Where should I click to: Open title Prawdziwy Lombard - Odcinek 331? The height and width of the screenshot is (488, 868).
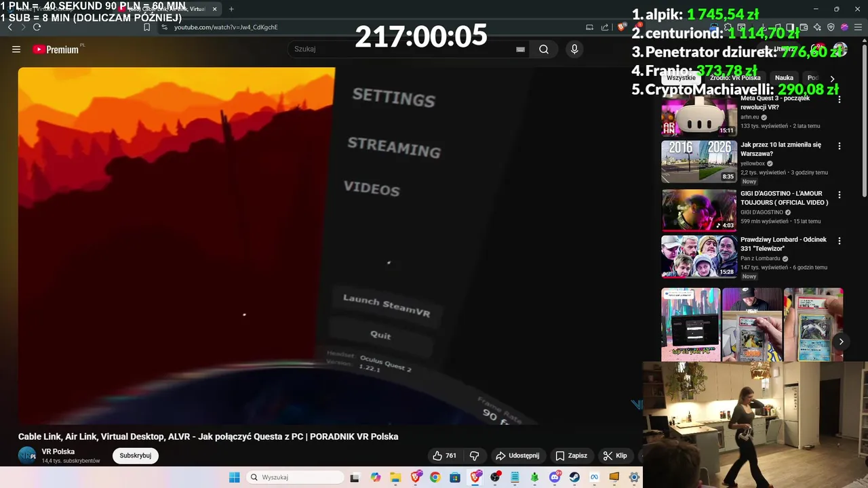click(783, 244)
